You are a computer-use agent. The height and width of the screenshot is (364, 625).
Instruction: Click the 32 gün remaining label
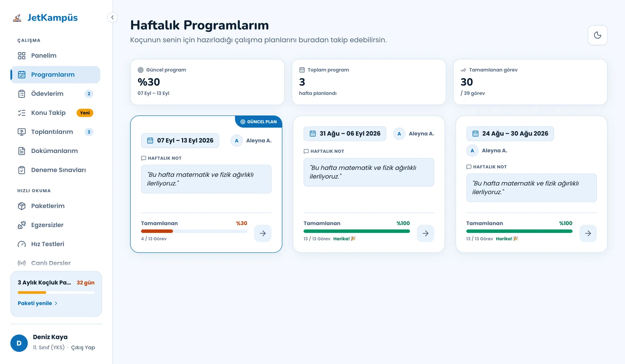pos(86,282)
